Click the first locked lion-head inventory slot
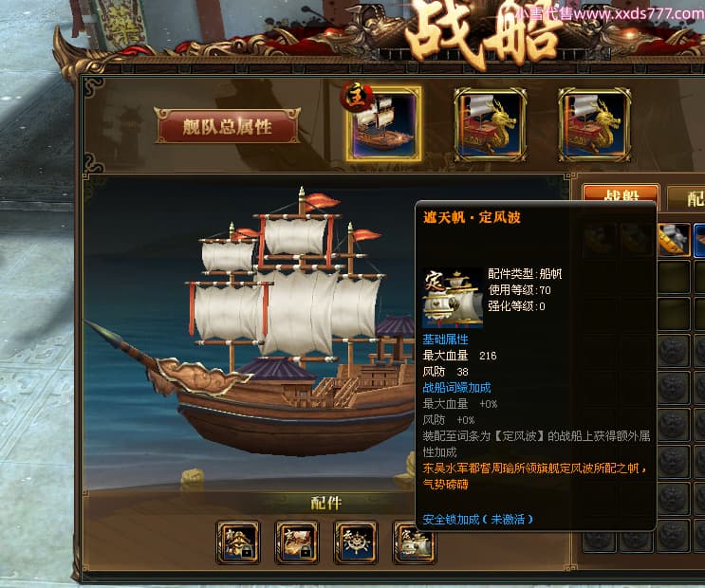Image resolution: width=705 pixels, height=588 pixels. pos(674,351)
